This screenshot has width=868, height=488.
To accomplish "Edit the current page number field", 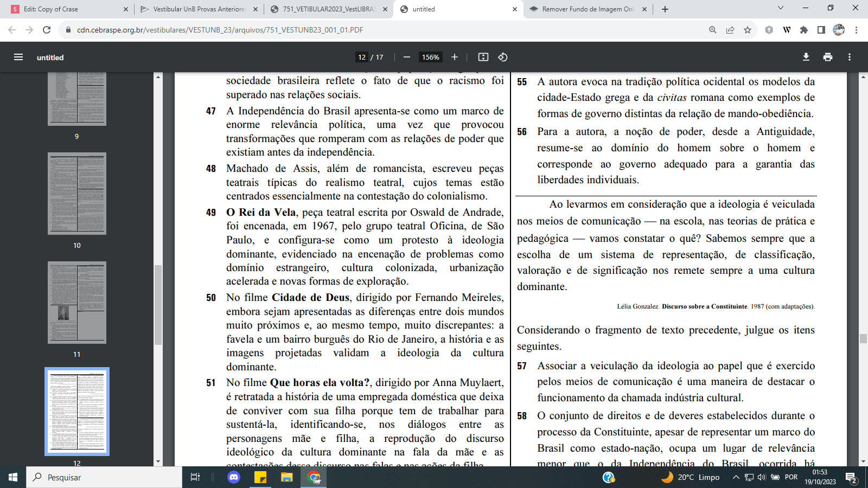I will click(362, 57).
